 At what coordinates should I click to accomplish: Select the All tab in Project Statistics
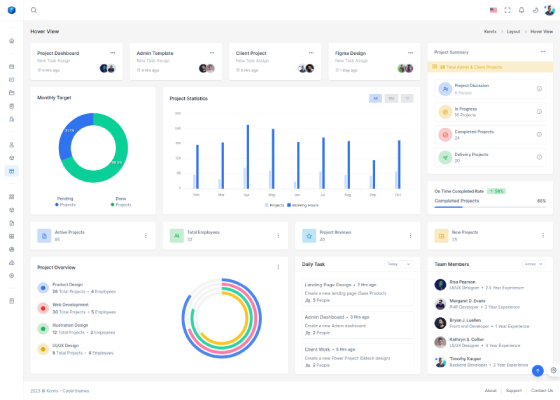tap(375, 98)
